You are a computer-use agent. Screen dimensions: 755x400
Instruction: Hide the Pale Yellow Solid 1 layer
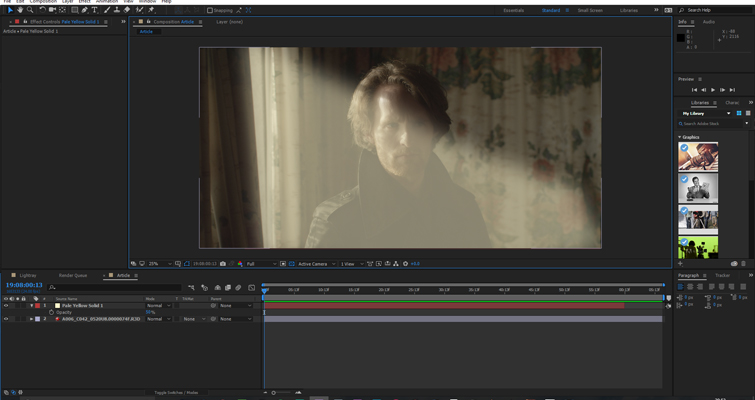point(6,306)
